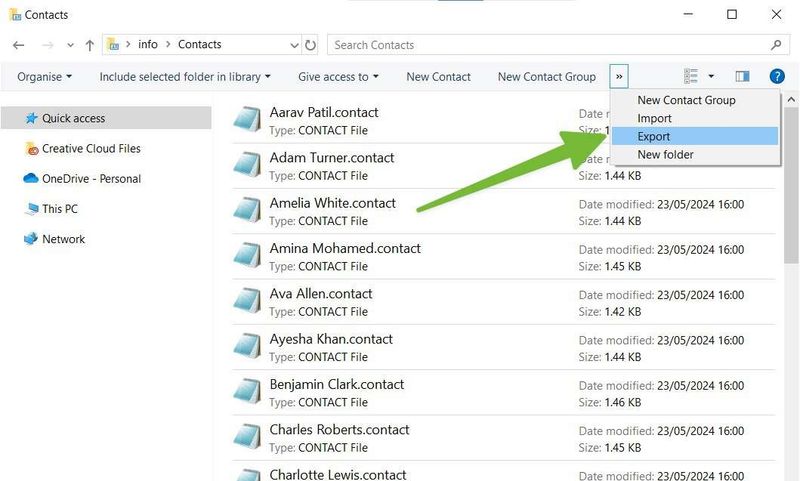Screen dimensions: 800x481
Task: Select the Charlotte Lewis.contact file name
Action: (x=338, y=474)
